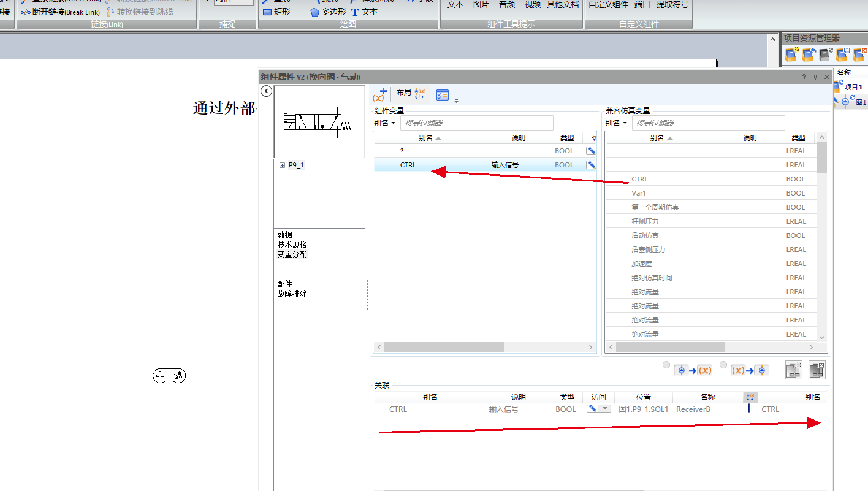Select 绝对仿真时间 variable row

(x=711, y=278)
